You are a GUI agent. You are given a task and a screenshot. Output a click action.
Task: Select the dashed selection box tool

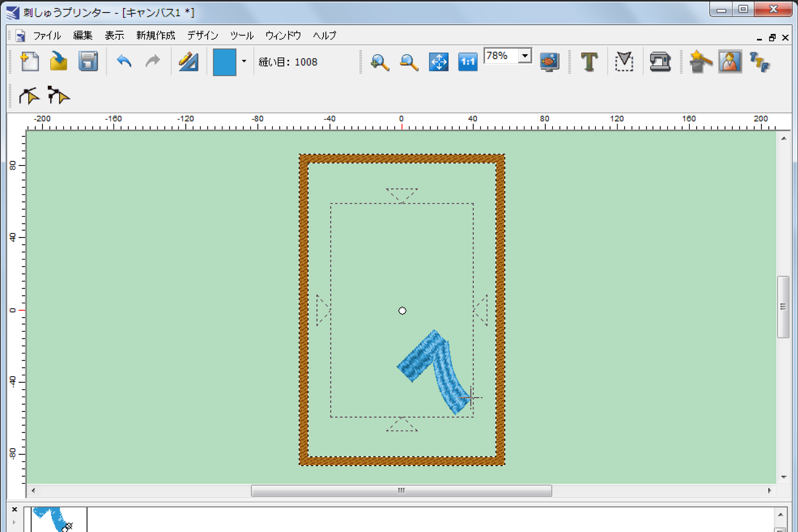pyautogui.click(x=624, y=62)
